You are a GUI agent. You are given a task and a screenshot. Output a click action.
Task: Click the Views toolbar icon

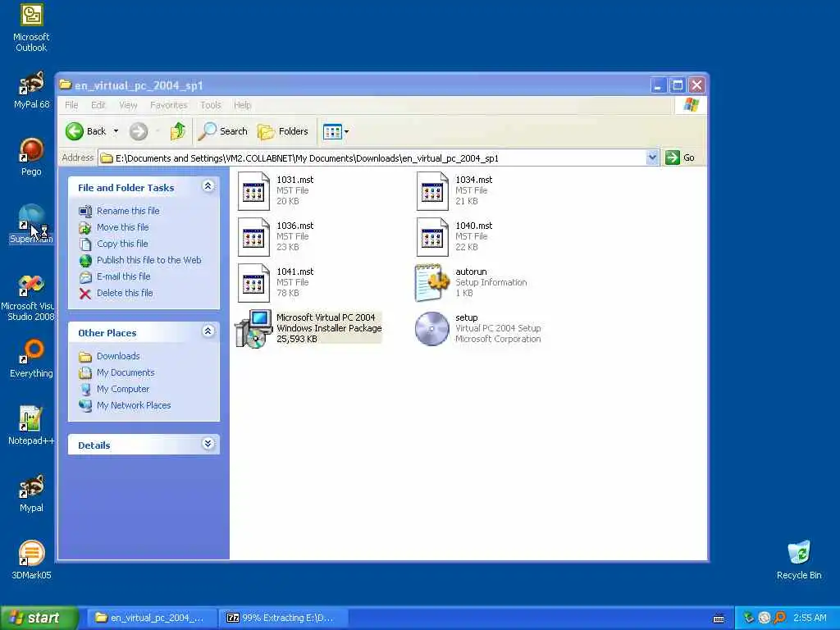332,131
